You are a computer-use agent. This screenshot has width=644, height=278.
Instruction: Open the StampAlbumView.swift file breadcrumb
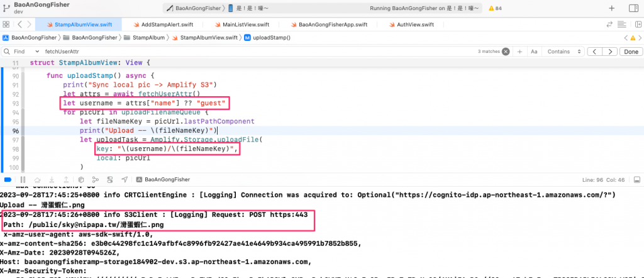click(204, 38)
